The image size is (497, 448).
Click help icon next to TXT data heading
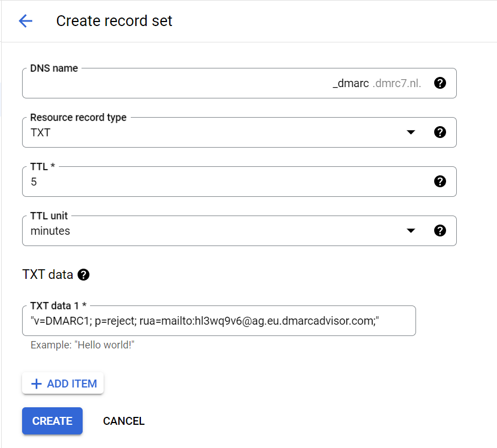click(84, 275)
